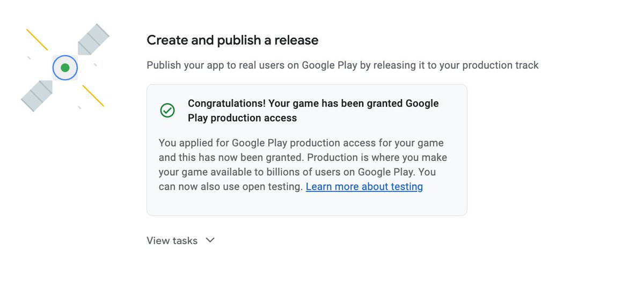
Task: Select the satellite's lower-left solar panel
Action: click(36, 96)
